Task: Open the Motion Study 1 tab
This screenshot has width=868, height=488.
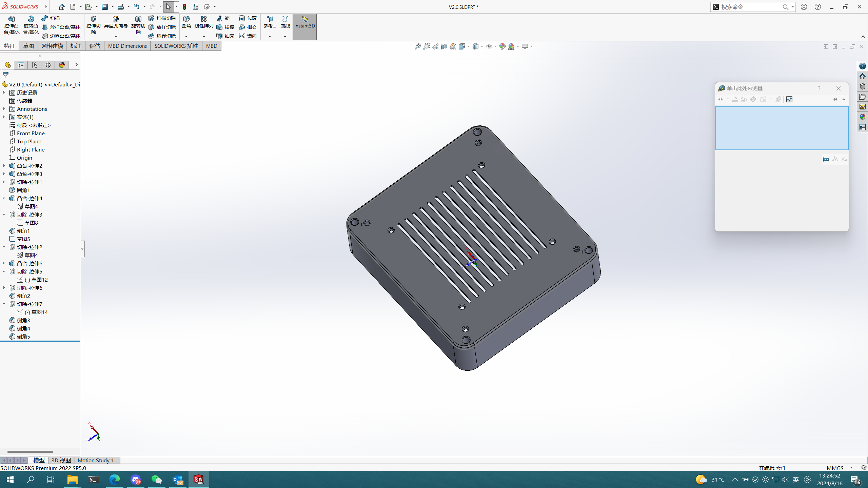Action: (96, 460)
